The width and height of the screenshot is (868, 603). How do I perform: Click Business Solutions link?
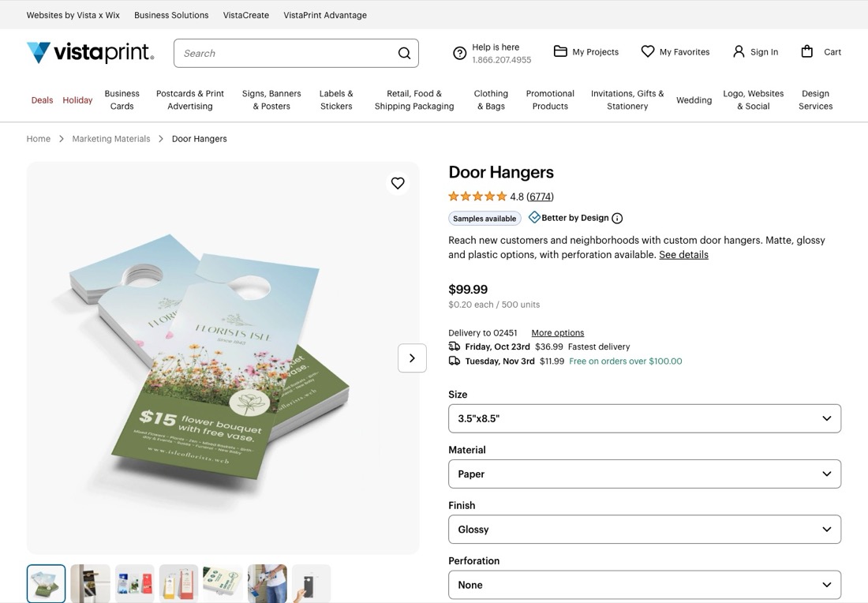click(x=171, y=15)
